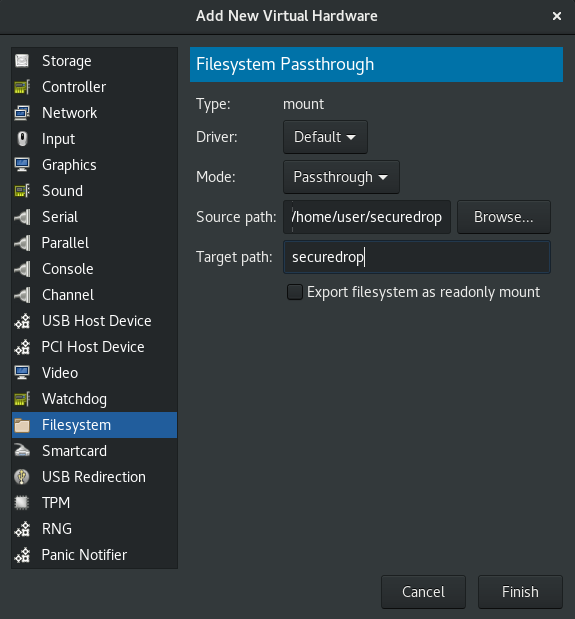Image resolution: width=575 pixels, height=619 pixels.
Task: Select Controller in the list
Action: pyautogui.click(x=94, y=87)
